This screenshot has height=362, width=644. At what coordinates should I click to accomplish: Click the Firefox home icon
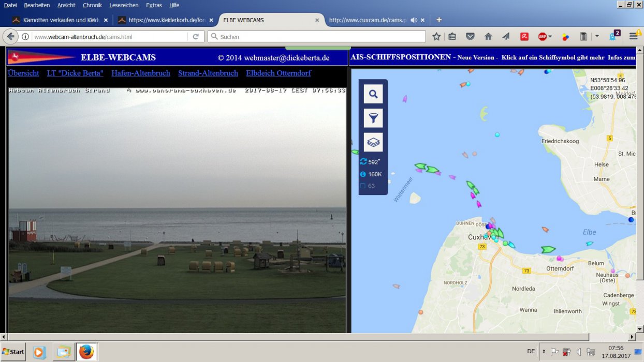(x=488, y=37)
